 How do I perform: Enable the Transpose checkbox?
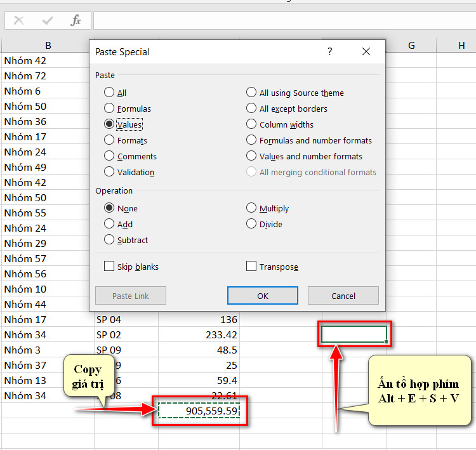pos(272,267)
